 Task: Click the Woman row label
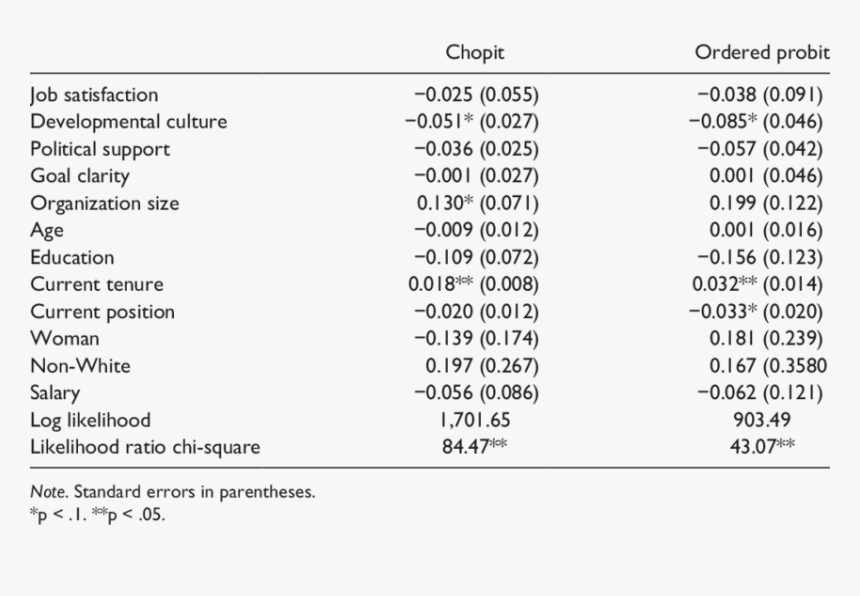(65, 338)
